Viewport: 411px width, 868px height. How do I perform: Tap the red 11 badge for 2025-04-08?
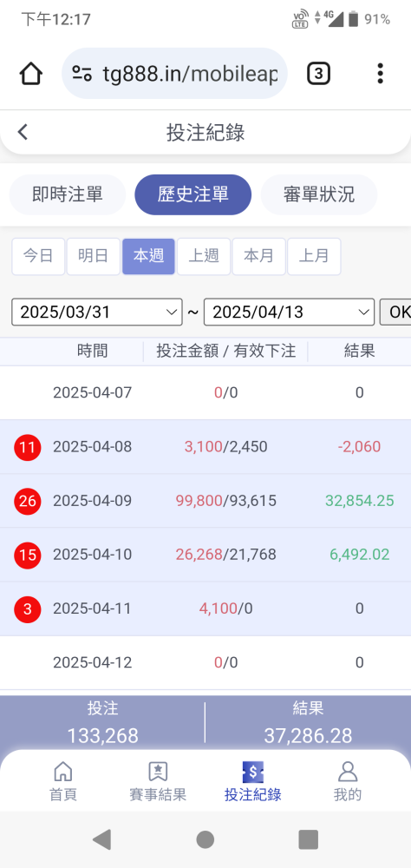click(x=27, y=447)
